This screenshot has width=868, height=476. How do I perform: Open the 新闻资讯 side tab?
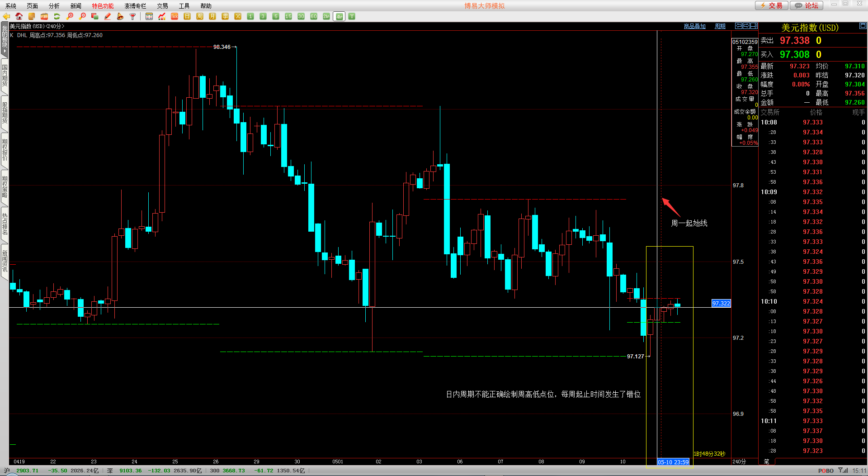5,261
